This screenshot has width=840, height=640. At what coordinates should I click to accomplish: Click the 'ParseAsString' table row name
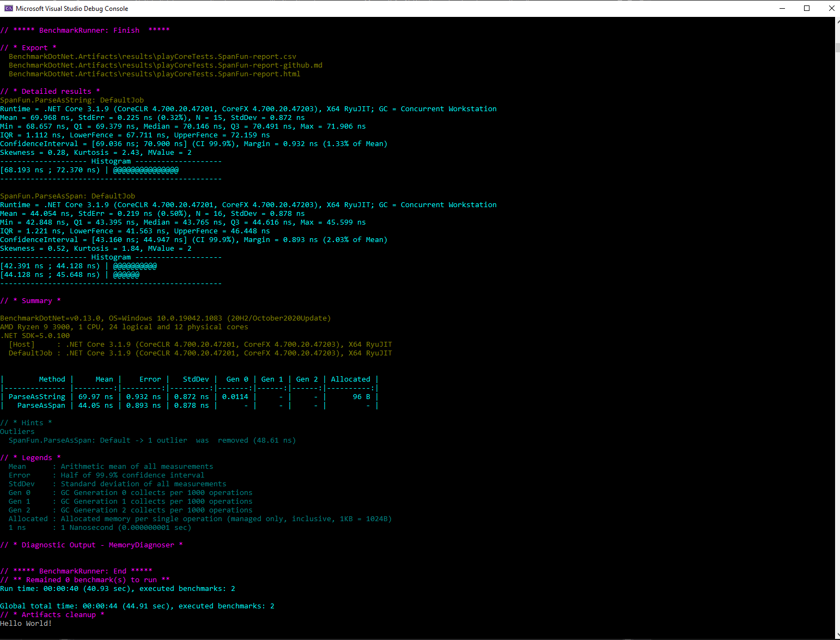point(37,397)
